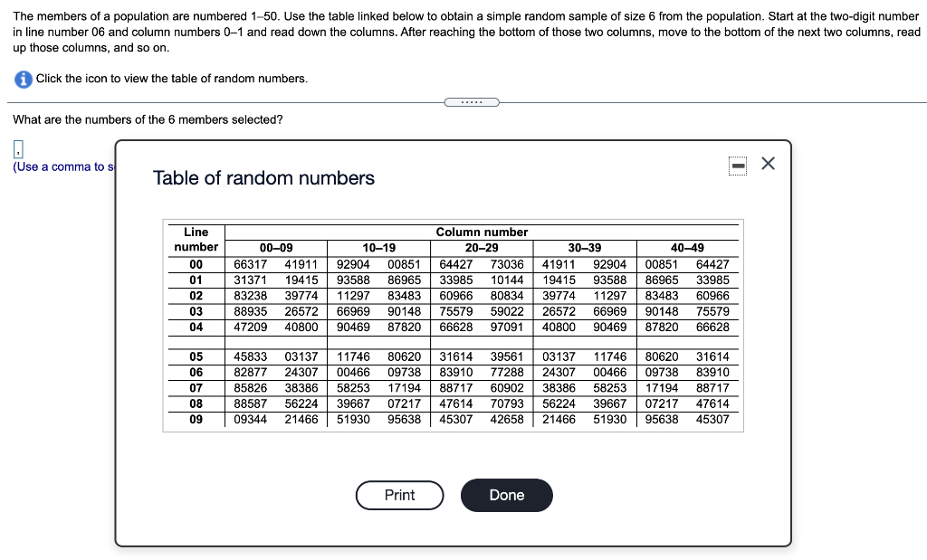Click the X to close the random numbers table

768,164
